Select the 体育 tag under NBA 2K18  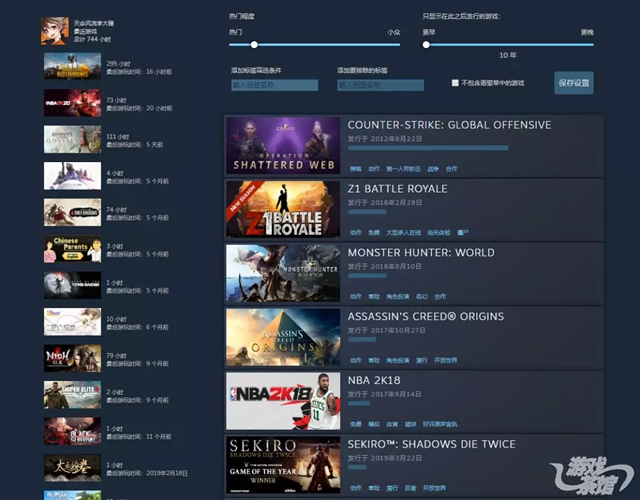tap(392, 424)
